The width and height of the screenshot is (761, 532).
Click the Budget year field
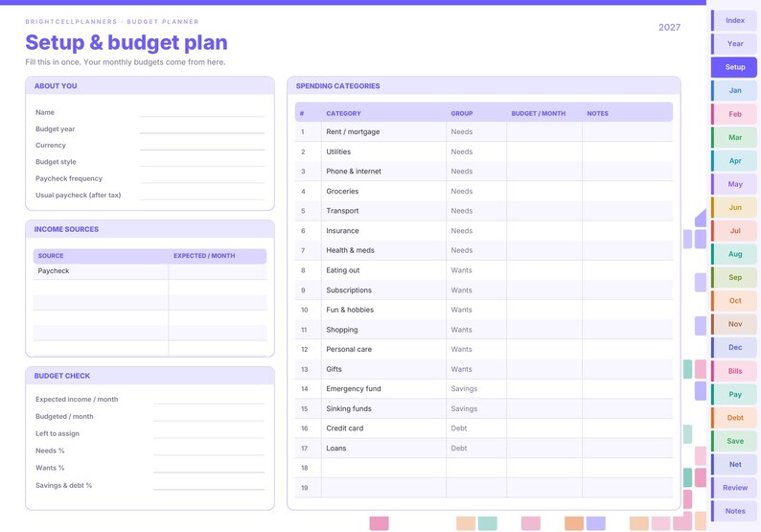[x=202, y=128]
